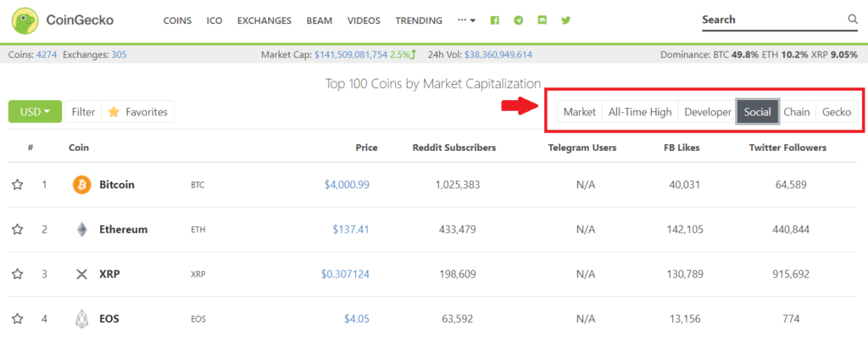The width and height of the screenshot is (868, 341).
Task: Go to EXCHANGES page
Action: (x=264, y=20)
